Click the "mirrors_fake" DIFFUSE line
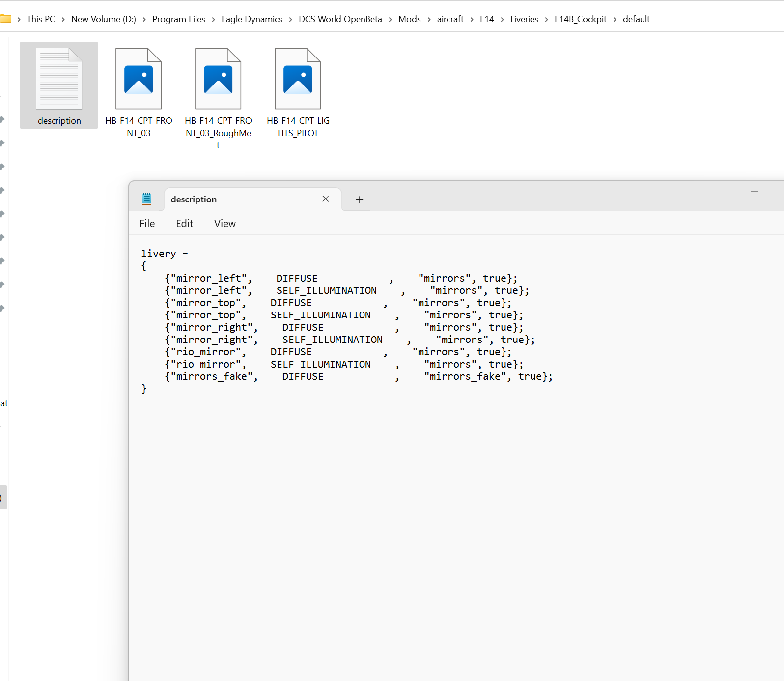The height and width of the screenshot is (681, 784). click(x=359, y=376)
